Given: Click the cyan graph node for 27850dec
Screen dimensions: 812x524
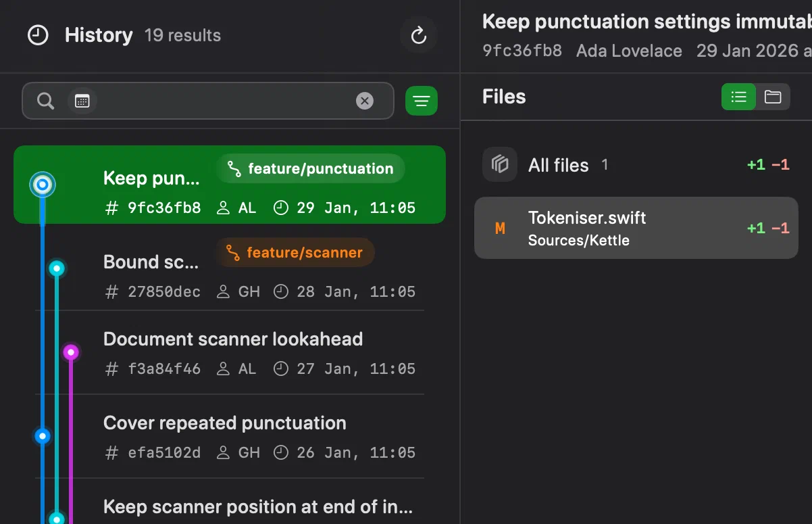Looking at the screenshot, I should (x=57, y=268).
